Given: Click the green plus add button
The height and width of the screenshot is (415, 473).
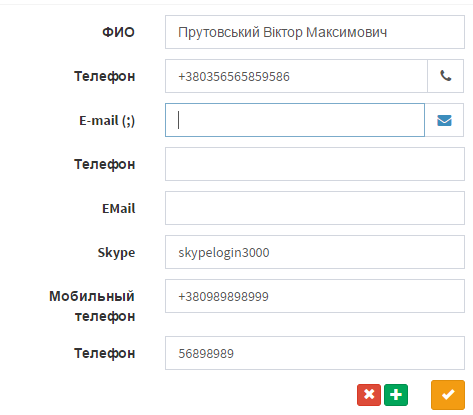Looking at the screenshot, I should coord(396,395).
